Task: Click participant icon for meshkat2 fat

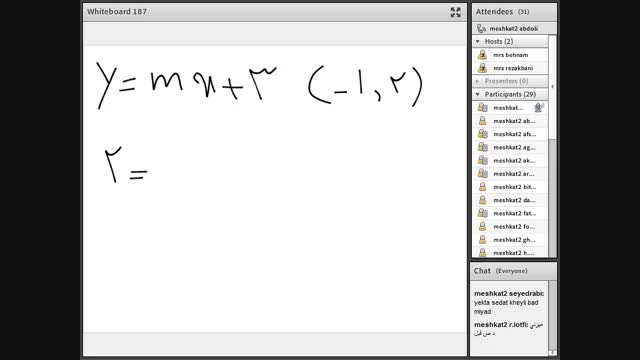Action: pos(482,213)
